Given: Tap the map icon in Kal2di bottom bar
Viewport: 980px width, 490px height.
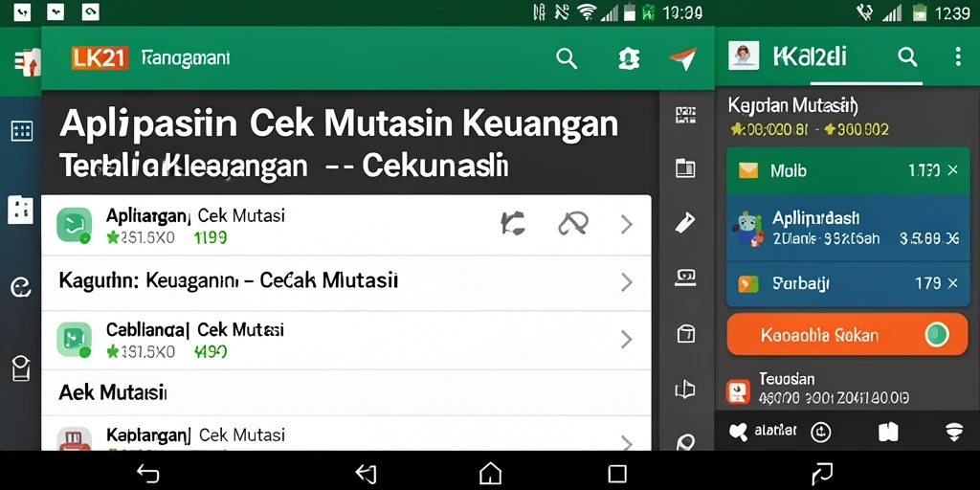Looking at the screenshot, I should tap(888, 432).
